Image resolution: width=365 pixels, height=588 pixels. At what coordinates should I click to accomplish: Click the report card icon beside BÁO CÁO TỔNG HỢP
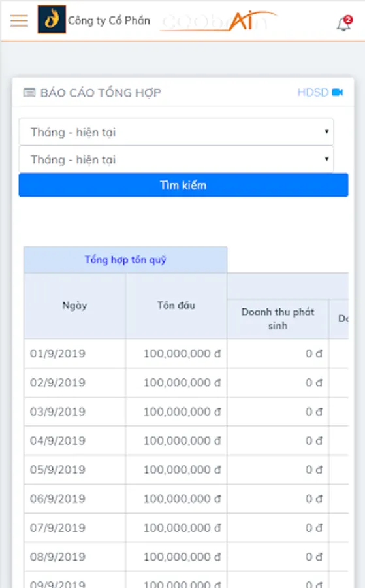[29, 92]
